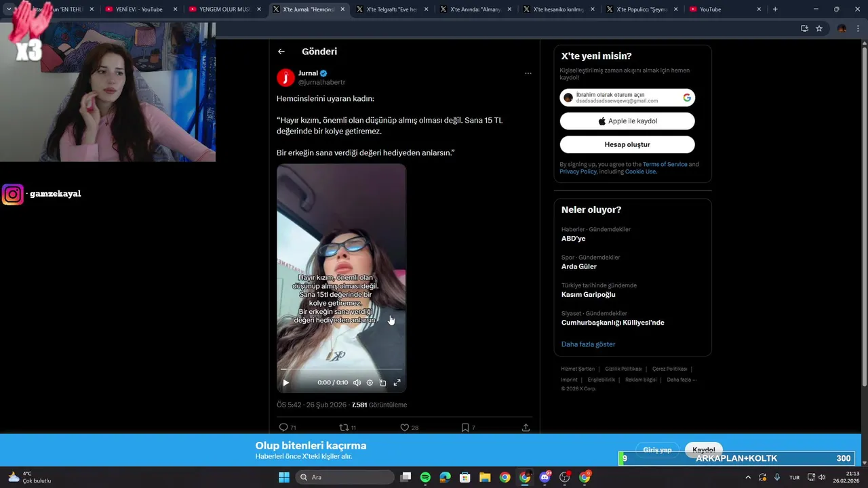Select Kaydol in bottom banner

tap(703, 450)
